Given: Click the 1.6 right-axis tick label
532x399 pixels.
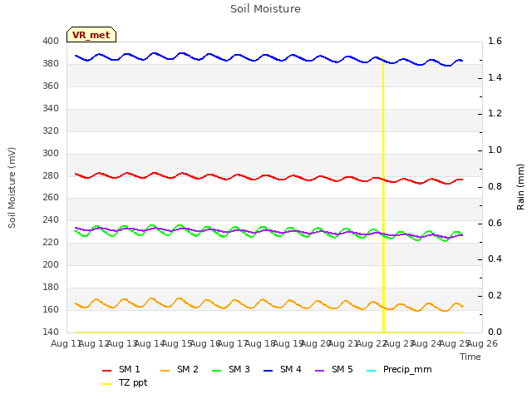Looking at the screenshot, I should click(495, 41).
